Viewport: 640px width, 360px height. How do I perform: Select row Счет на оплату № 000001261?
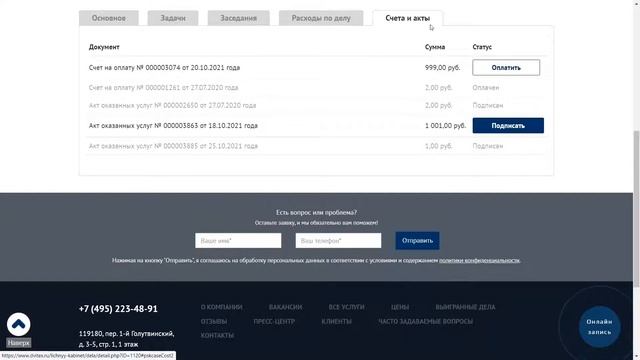click(x=316, y=87)
